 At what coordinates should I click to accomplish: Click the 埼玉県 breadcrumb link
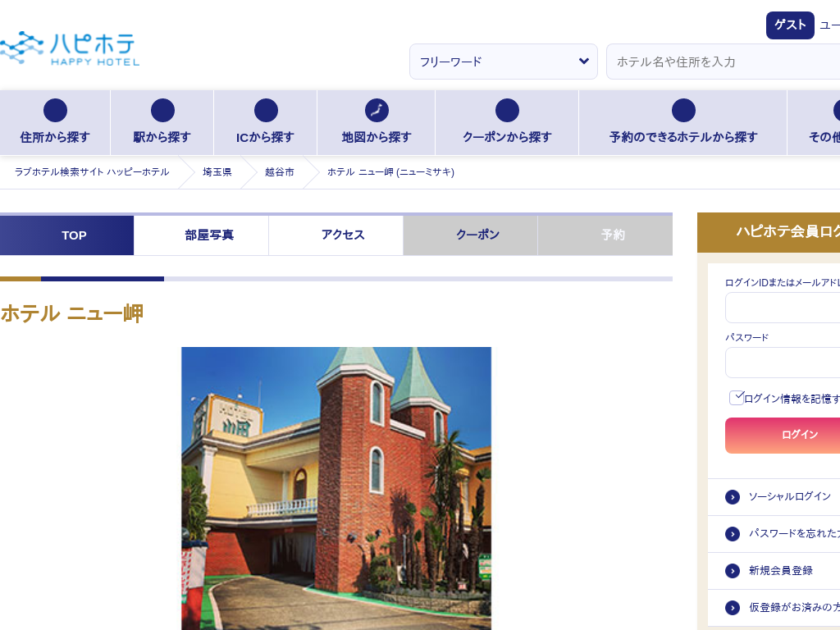click(x=217, y=172)
